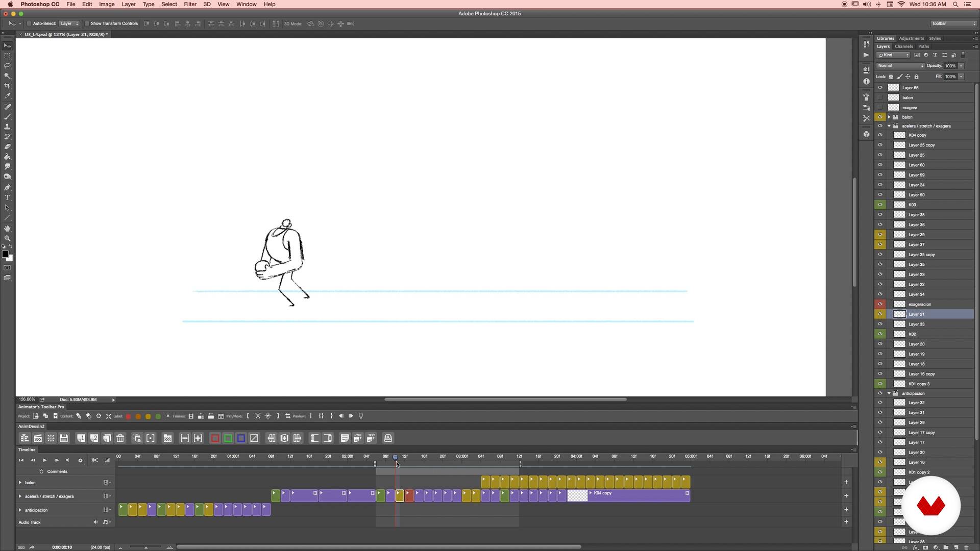The height and width of the screenshot is (551, 980).
Task: Click AnimDessin2 two-frame exposure icon
Action: click(x=94, y=438)
